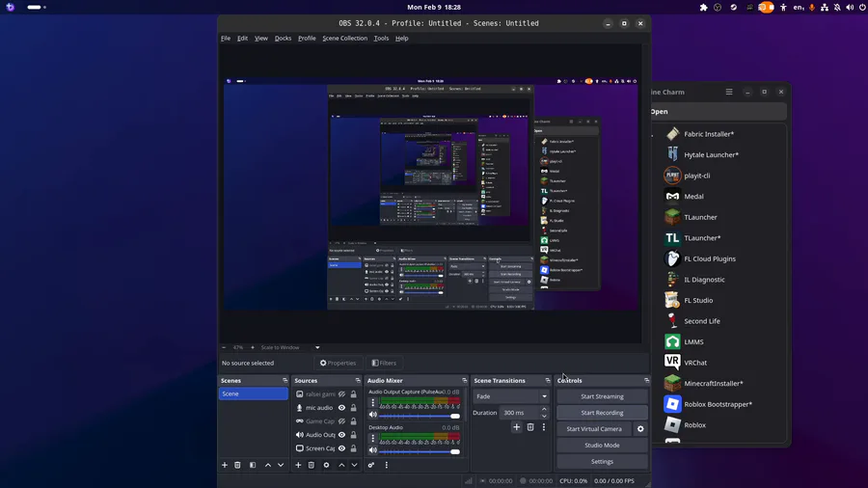Open the Edit menu
This screenshot has width=868, height=488.
[x=242, y=39]
